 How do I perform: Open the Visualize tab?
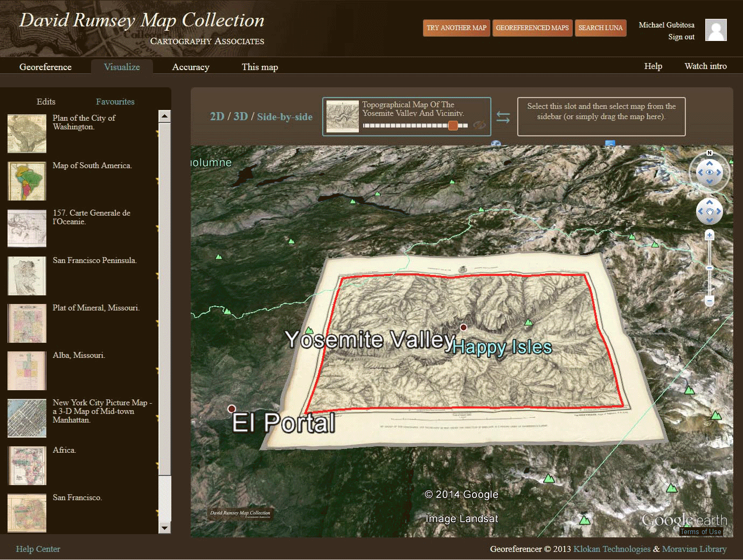click(122, 67)
